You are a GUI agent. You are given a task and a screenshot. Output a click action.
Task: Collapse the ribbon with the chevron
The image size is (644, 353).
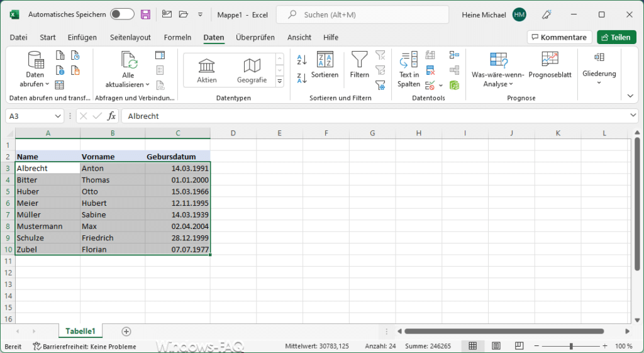630,96
